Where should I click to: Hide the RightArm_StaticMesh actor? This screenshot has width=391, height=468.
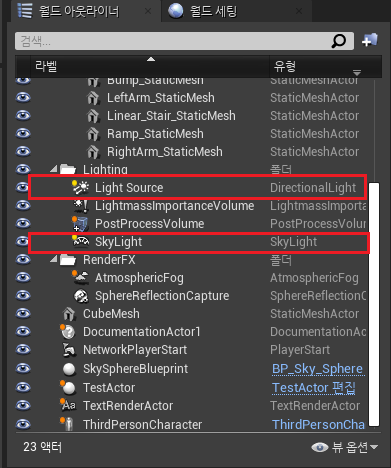tap(23, 152)
